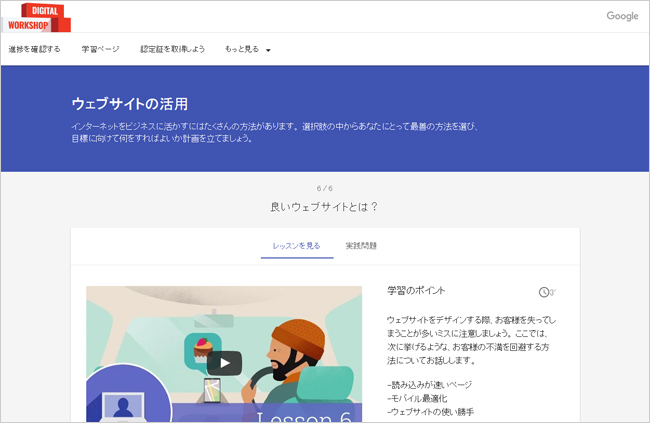Click the clock duration icon
Image resolution: width=650 pixels, height=423 pixels.
click(544, 292)
